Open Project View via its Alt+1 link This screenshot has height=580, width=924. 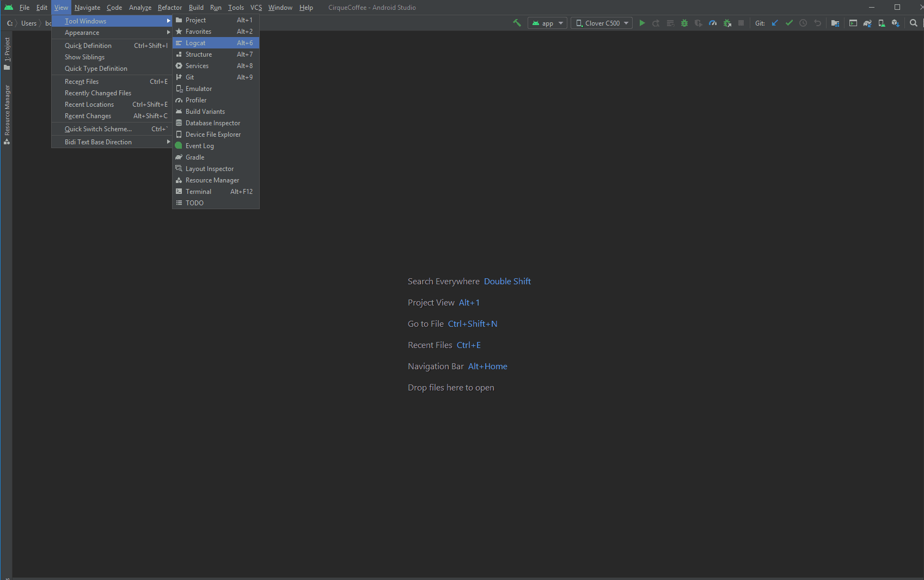pos(469,302)
